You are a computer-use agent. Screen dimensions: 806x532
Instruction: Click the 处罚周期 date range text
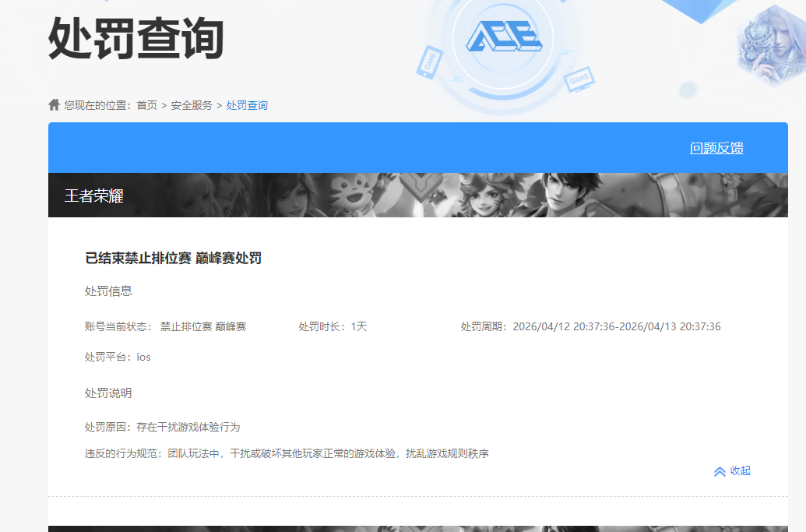(x=589, y=326)
